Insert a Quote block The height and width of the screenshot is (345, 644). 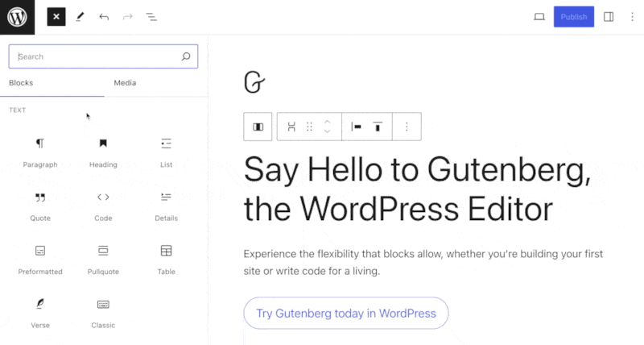40,205
